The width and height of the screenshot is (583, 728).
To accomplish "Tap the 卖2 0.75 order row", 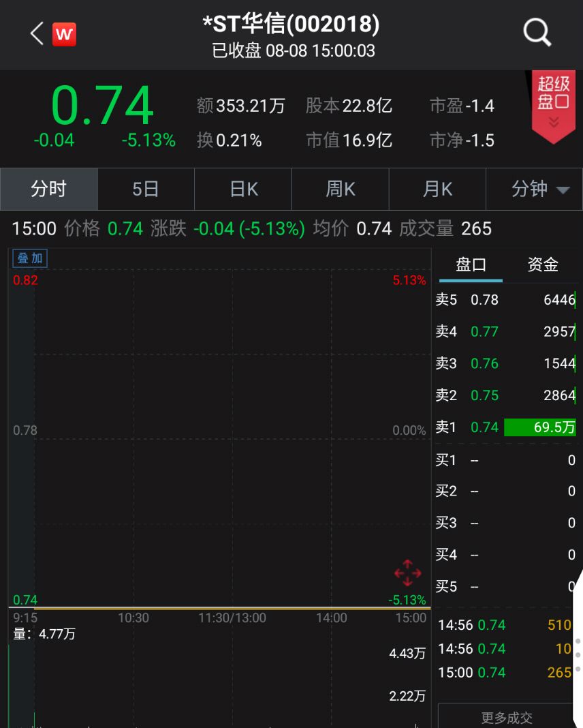I will coord(505,395).
